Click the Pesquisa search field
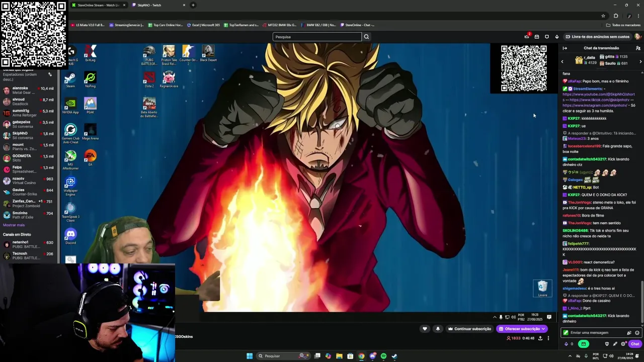The width and height of the screenshot is (644, 362). [x=317, y=37]
